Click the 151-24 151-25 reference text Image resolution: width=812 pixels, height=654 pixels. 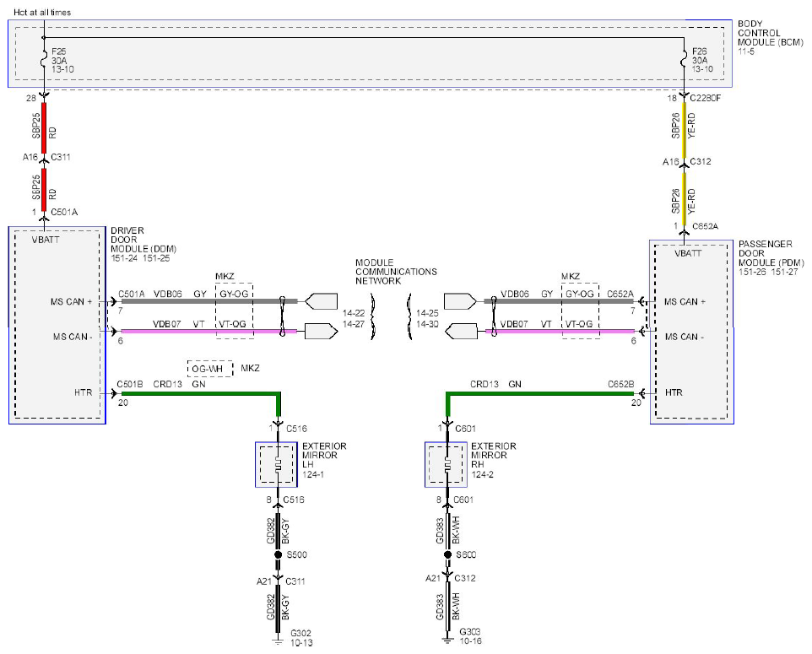pos(140,258)
